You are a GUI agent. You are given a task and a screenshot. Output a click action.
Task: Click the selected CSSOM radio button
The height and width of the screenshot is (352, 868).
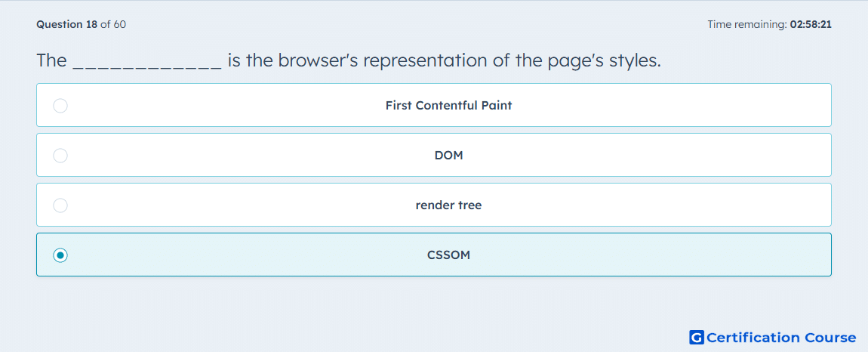coord(60,255)
